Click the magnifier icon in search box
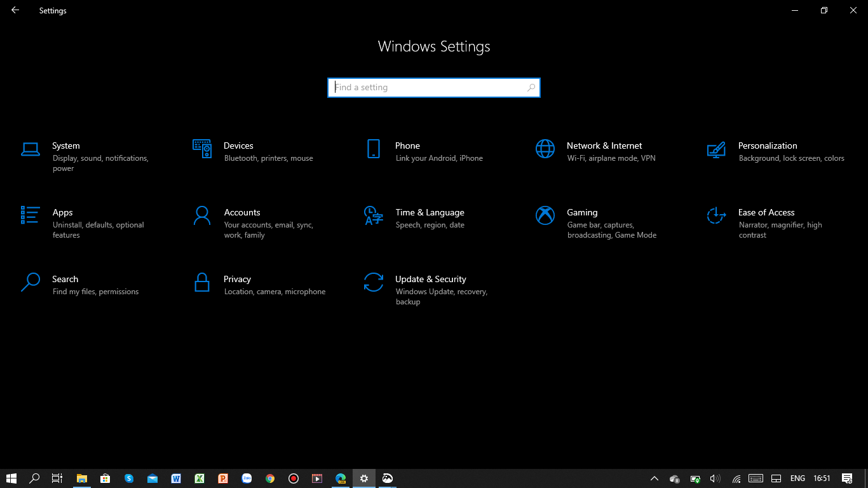The image size is (868, 488). (x=531, y=88)
